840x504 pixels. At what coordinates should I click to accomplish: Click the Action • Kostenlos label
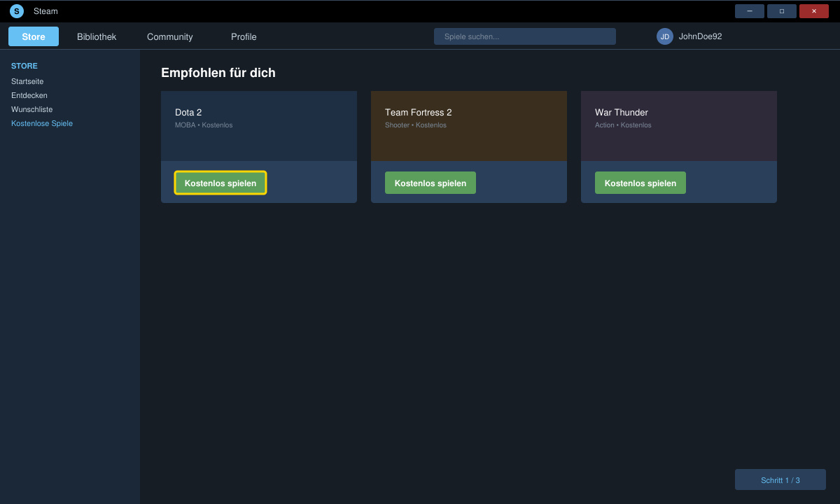pyautogui.click(x=623, y=125)
